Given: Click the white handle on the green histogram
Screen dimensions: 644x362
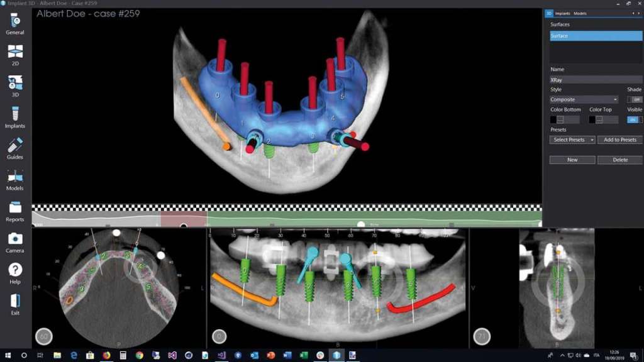Looking at the screenshot, I should [x=360, y=224].
